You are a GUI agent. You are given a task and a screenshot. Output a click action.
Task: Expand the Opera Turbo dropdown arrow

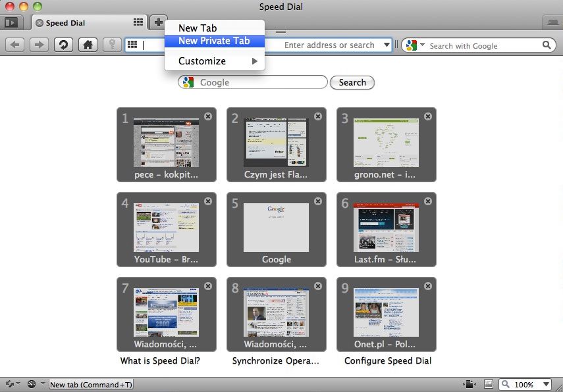tap(43, 383)
